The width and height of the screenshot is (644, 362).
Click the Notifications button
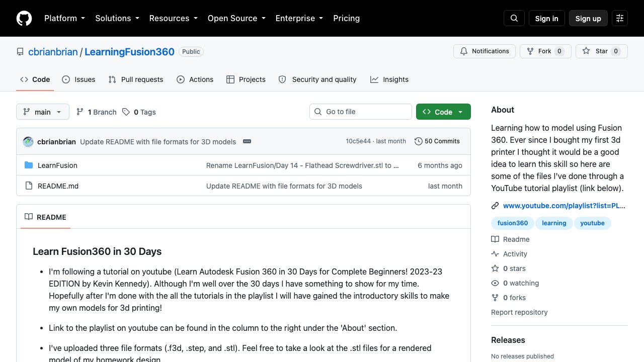[x=485, y=51]
